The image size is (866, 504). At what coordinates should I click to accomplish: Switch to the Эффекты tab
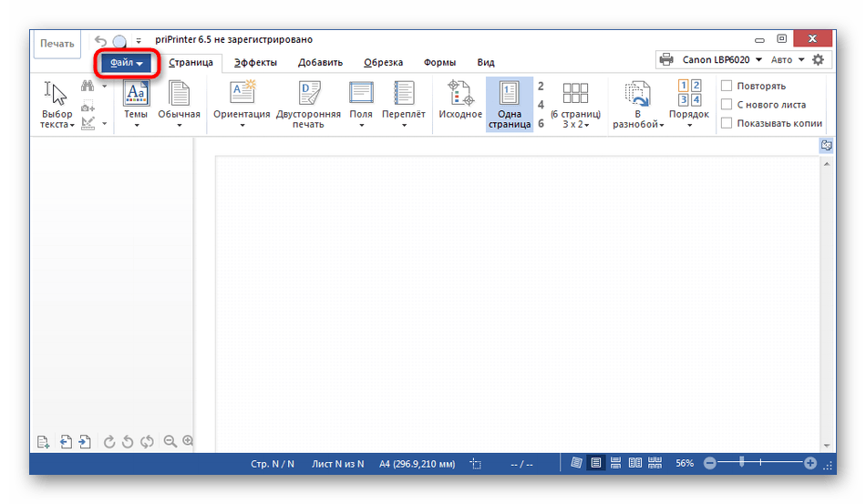[255, 63]
